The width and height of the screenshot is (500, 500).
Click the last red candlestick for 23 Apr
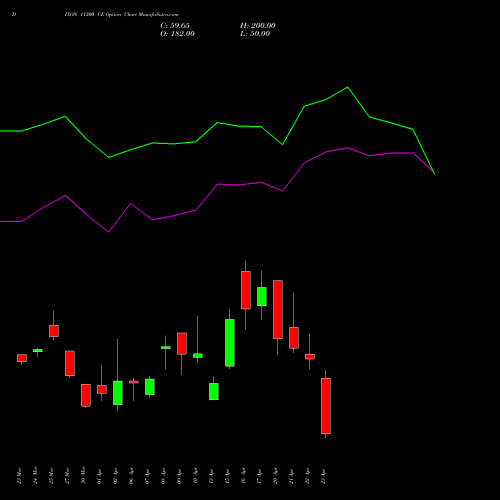pyautogui.click(x=326, y=406)
